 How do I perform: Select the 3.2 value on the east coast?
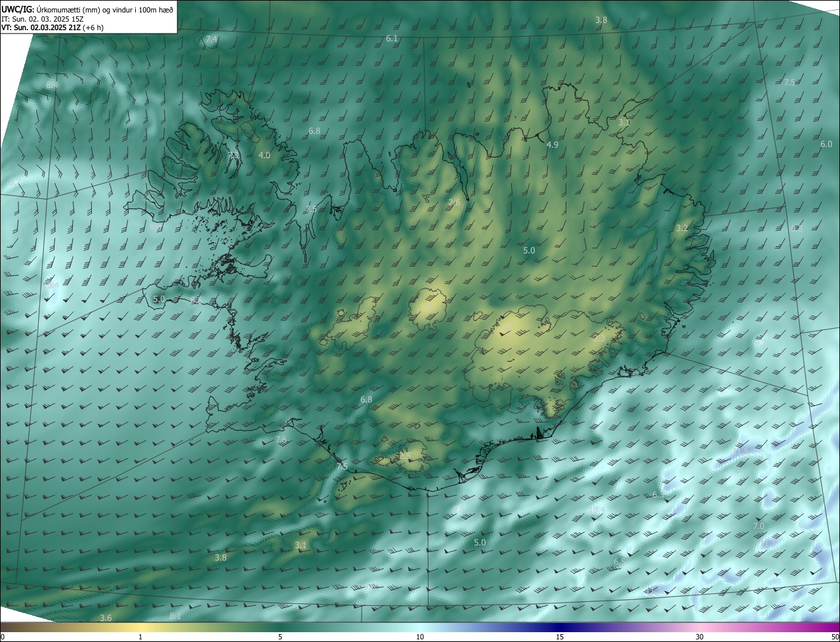point(682,228)
